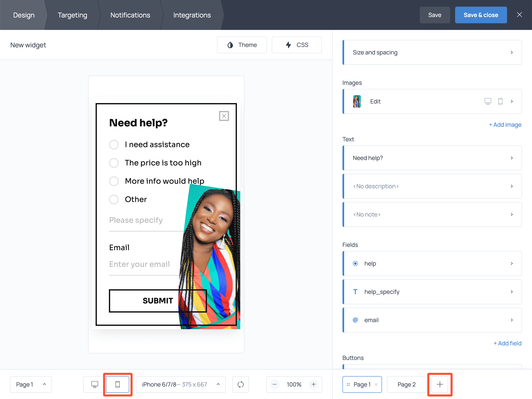Switch to mobile preview icon
The height and width of the screenshot is (399, 532).
click(x=117, y=384)
